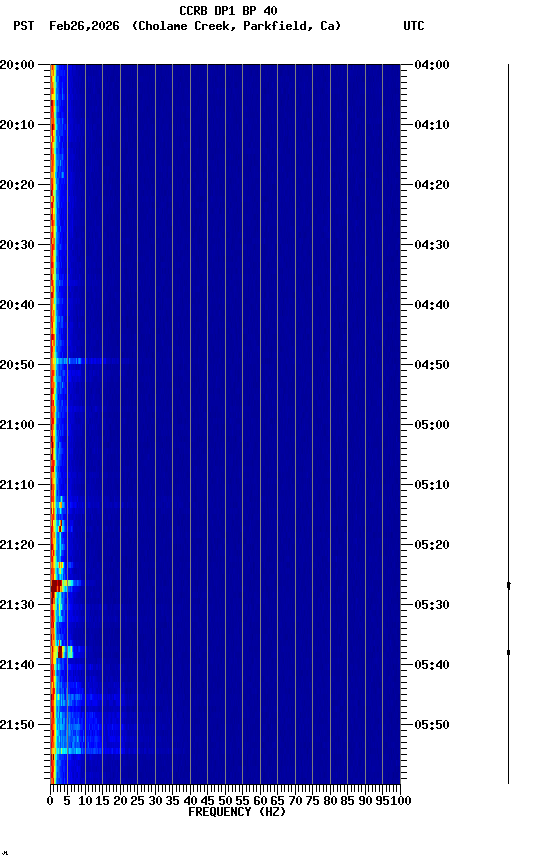Click the 20:30 PST time label

(x=17, y=245)
